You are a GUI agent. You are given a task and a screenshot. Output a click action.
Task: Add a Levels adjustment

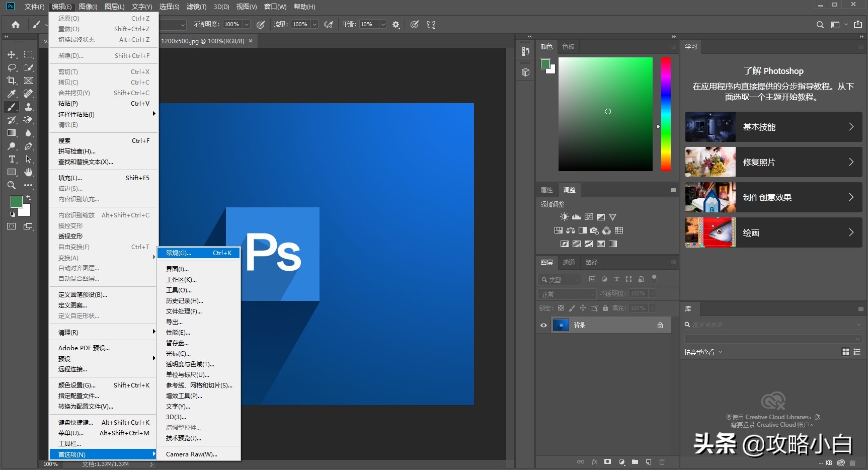(577, 217)
